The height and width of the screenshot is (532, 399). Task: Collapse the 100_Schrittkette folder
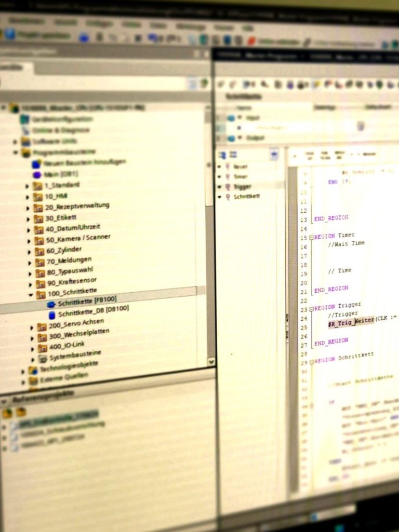point(30,295)
